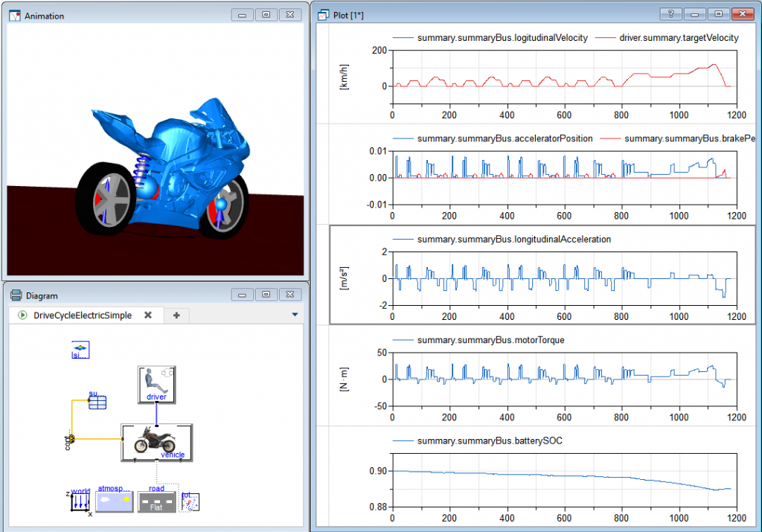Click the simulation play icon on tab
Screen dimensions: 762x532
click(22, 315)
